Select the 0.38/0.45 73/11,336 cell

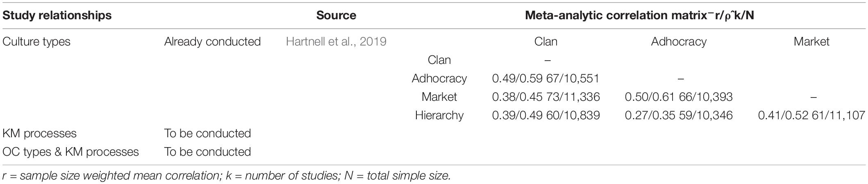click(546, 97)
